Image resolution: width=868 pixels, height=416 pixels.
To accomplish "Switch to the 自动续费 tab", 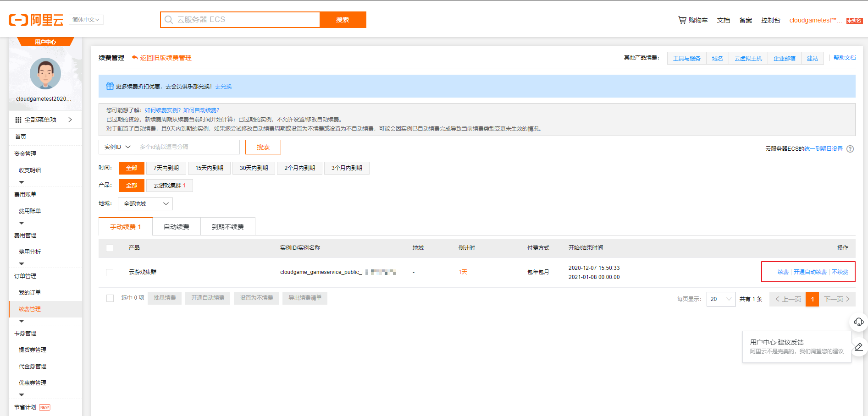I will click(x=177, y=227).
